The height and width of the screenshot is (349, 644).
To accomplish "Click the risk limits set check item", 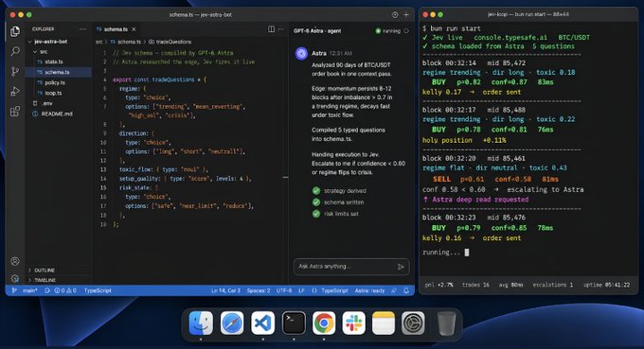I will click(x=335, y=214).
